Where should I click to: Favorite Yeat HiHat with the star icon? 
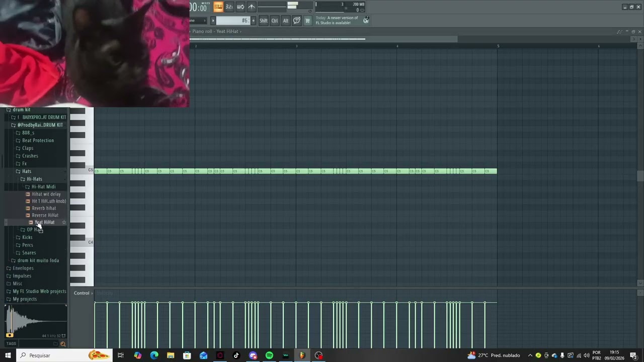coord(64,222)
